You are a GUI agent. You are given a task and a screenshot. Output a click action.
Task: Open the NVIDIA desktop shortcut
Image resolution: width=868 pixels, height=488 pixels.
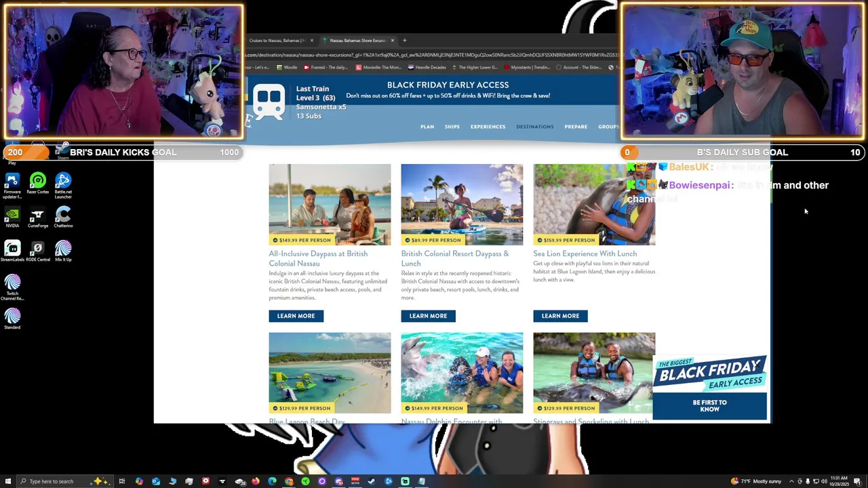click(x=12, y=217)
